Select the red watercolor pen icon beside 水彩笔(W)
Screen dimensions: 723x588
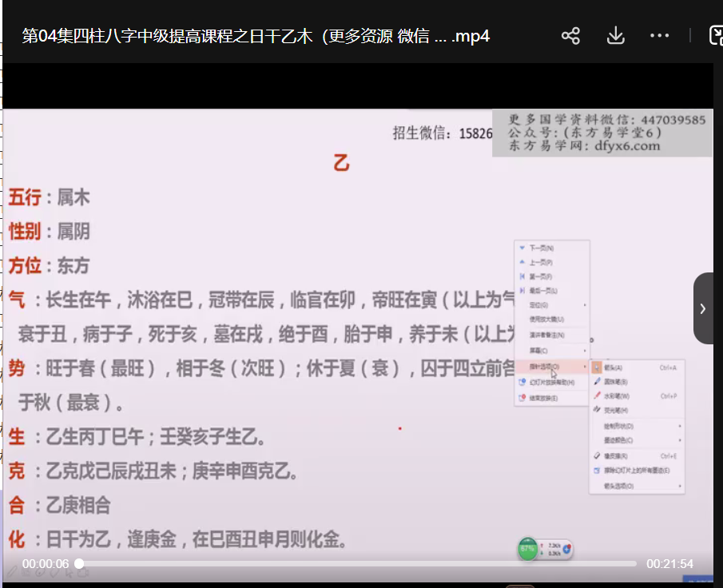(597, 395)
